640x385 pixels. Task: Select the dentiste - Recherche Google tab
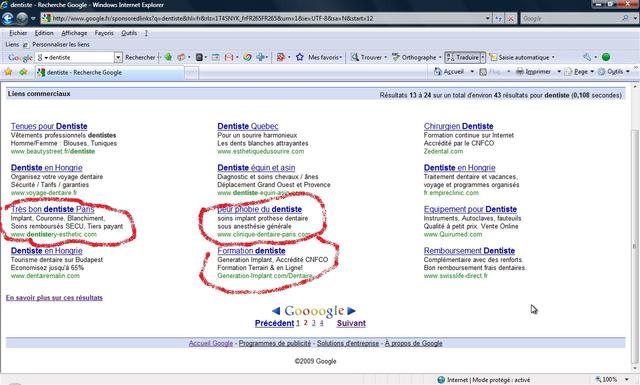(x=109, y=73)
